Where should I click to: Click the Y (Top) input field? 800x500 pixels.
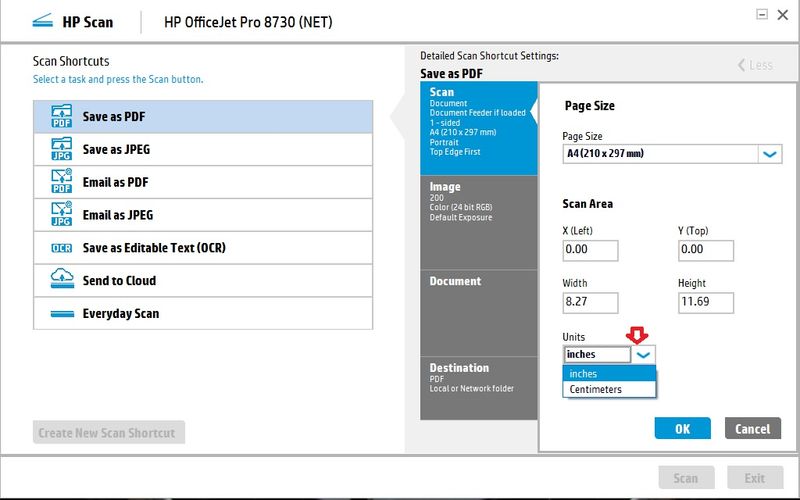pos(706,250)
